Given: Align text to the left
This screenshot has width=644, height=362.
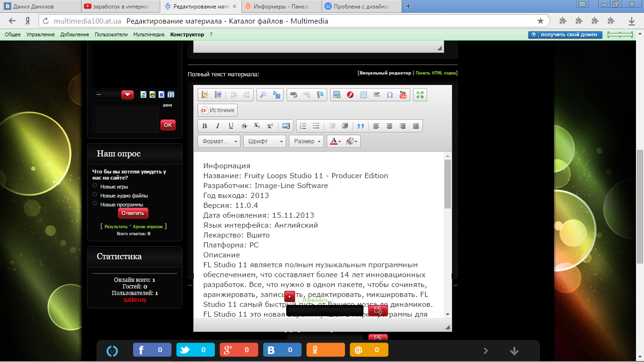Looking at the screenshot, I should [x=376, y=126].
